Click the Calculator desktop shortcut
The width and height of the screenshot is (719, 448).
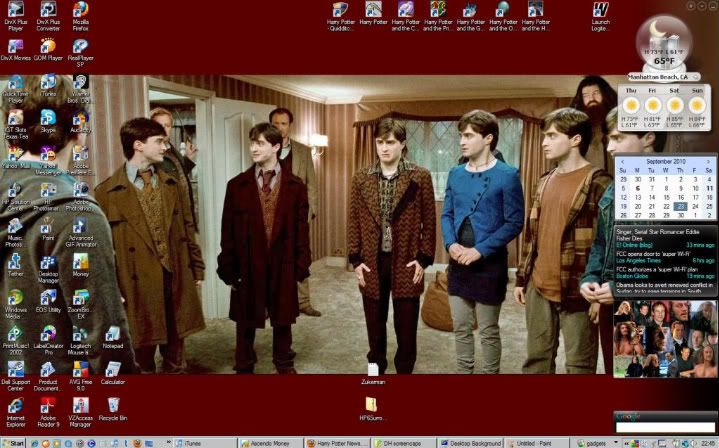(x=113, y=374)
